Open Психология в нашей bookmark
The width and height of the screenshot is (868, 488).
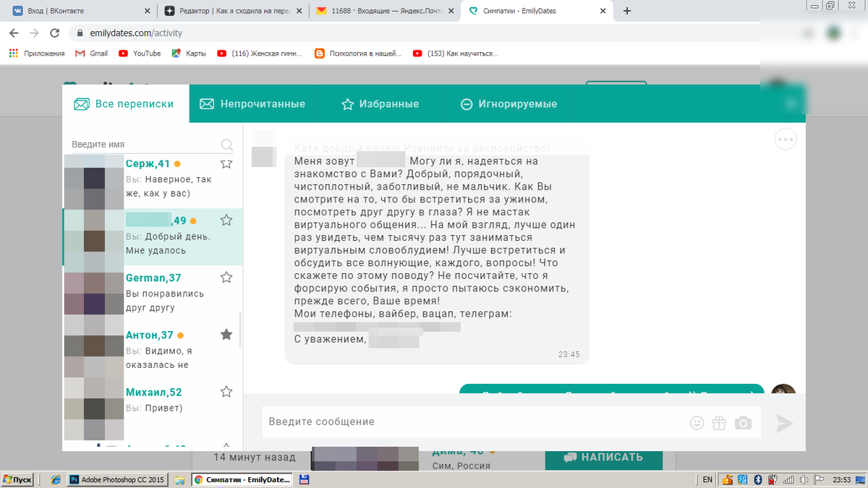[358, 53]
